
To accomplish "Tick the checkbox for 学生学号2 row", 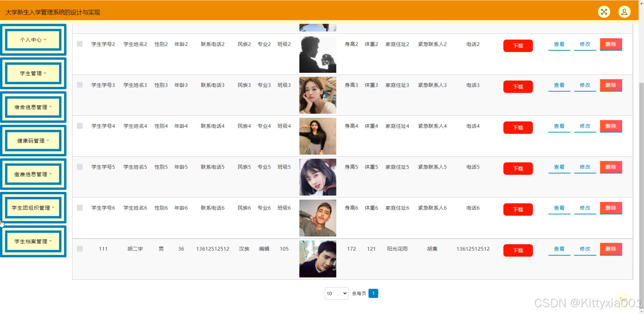I will pos(80,44).
